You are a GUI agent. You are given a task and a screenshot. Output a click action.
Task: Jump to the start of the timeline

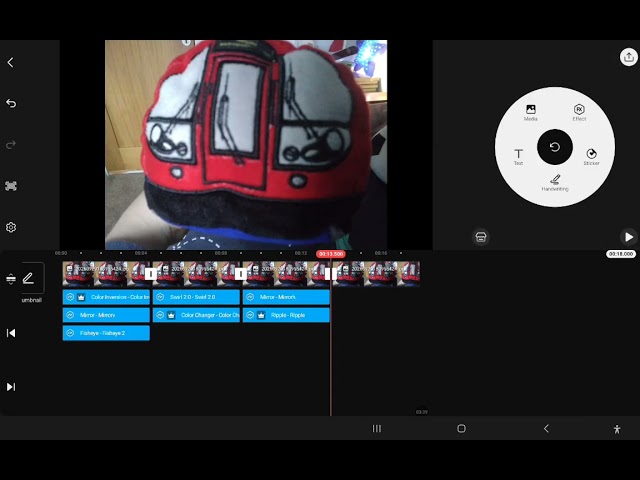[x=11, y=333]
